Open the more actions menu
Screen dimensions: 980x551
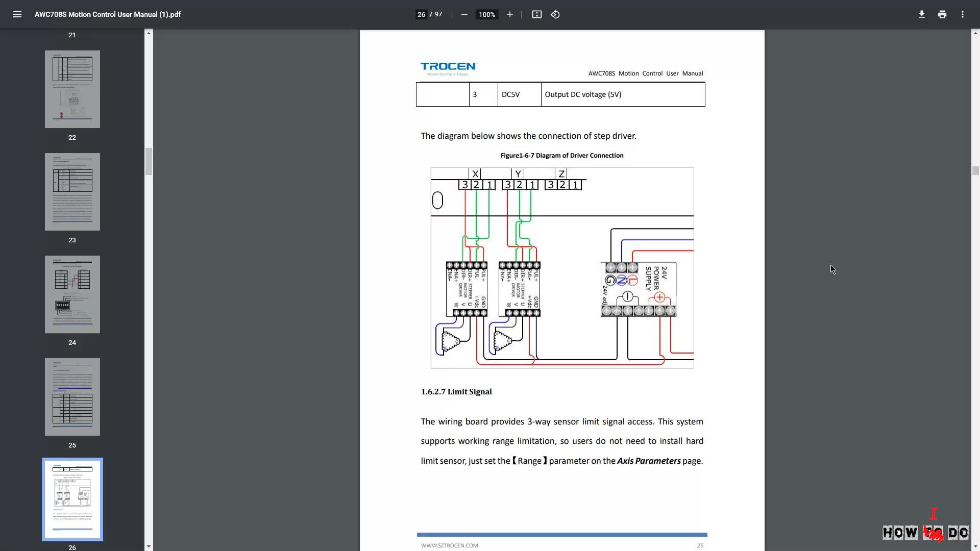(x=962, y=14)
